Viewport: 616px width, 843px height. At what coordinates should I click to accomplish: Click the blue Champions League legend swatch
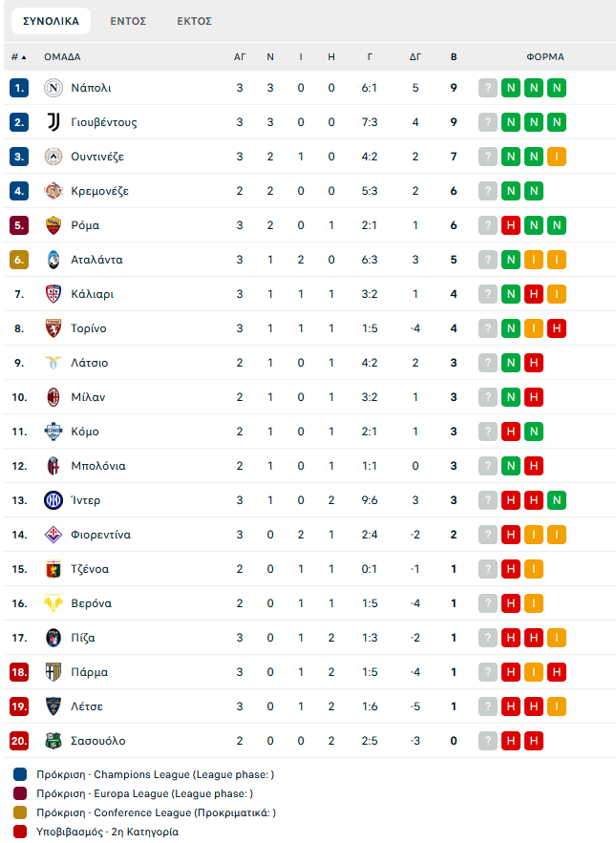tap(20, 774)
